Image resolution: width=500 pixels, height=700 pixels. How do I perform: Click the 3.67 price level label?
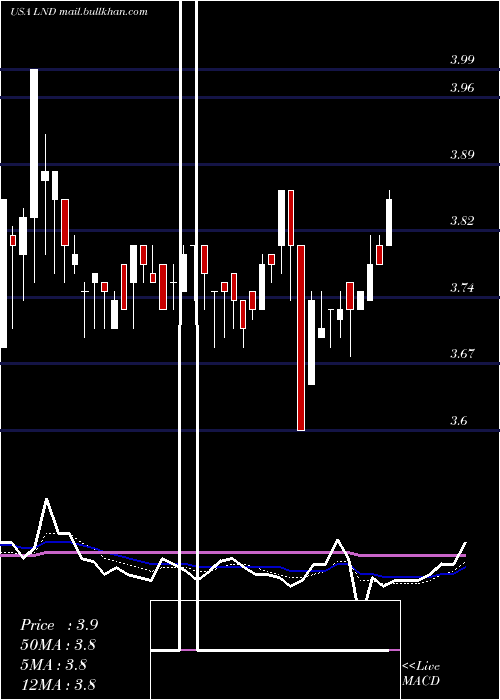pos(462,354)
